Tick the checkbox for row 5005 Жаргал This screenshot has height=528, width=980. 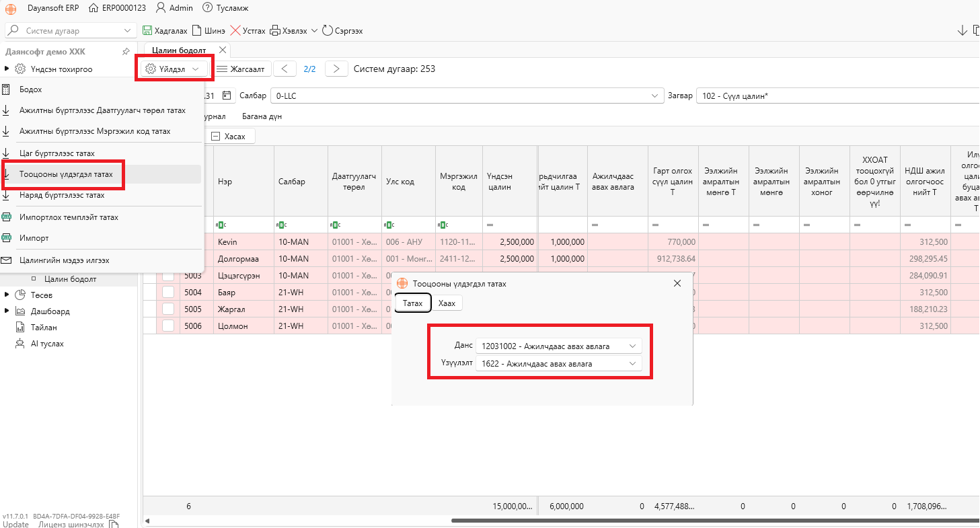168,309
